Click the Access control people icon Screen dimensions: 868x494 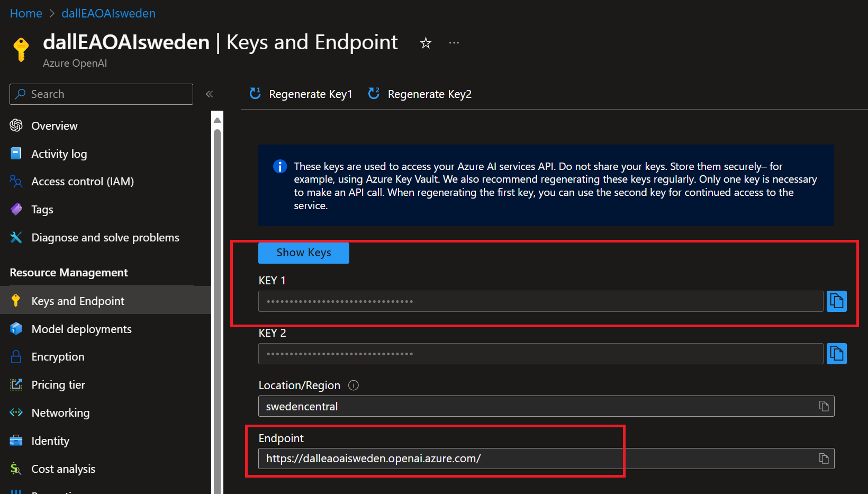(16, 181)
